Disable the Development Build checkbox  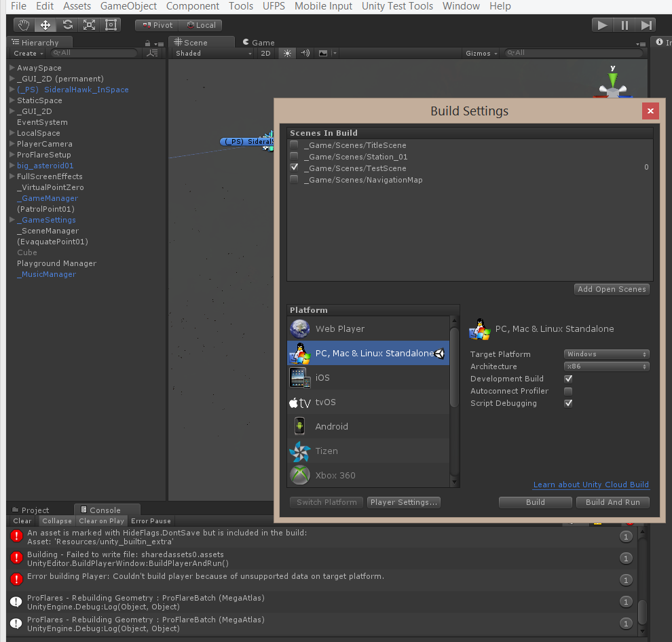(x=568, y=379)
